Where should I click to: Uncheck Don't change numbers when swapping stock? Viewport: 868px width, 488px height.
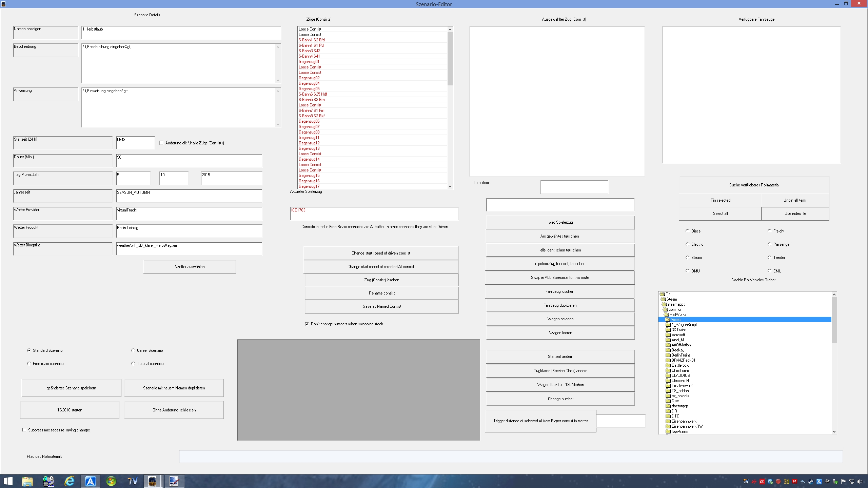[x=307, y=324]
